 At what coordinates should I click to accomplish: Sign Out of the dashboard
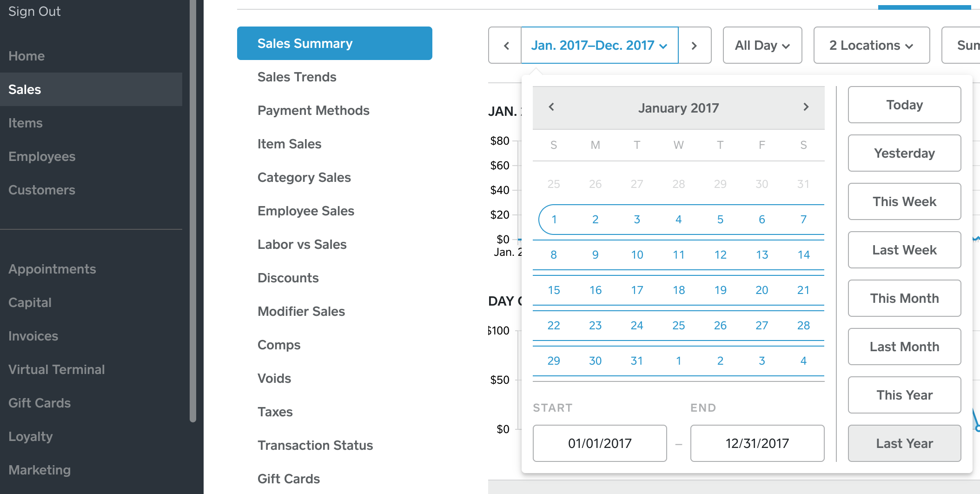34,12
